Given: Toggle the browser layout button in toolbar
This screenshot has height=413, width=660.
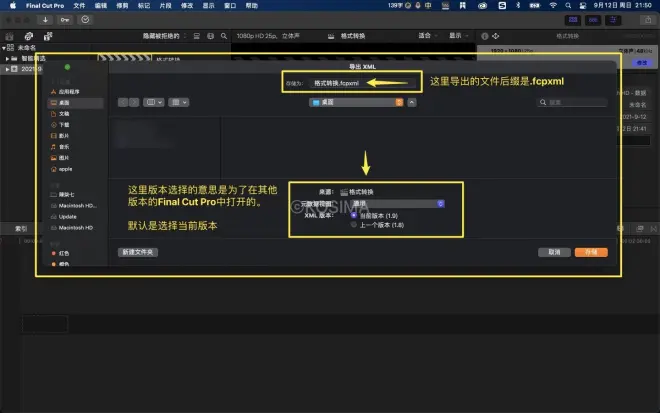Looking at the screenshot, I should 573,20.
